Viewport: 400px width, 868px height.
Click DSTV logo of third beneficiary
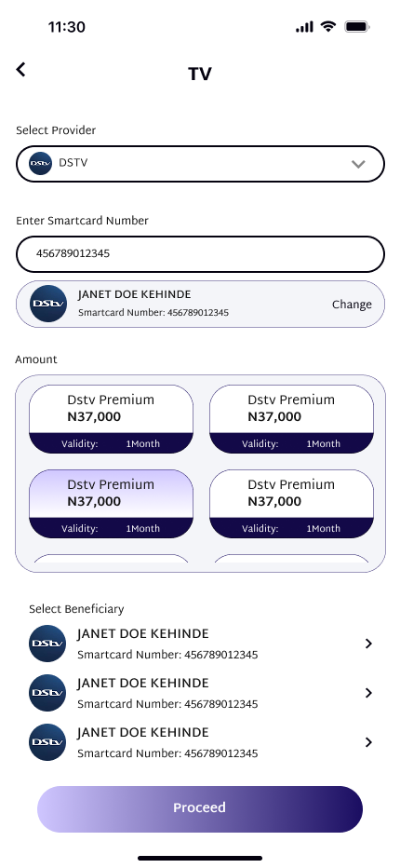[47, 741]
